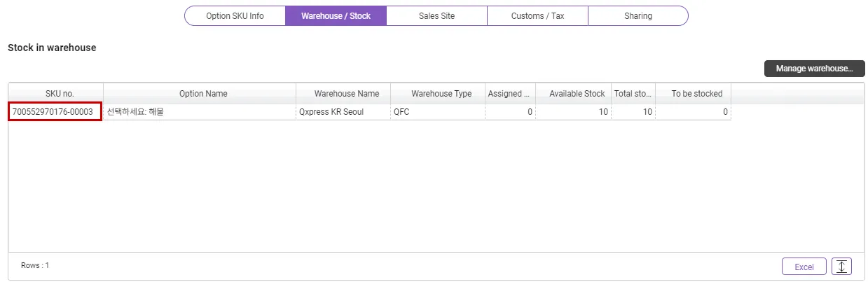
Task: Click the Option Name column header
Action: (x=203, y=94)
